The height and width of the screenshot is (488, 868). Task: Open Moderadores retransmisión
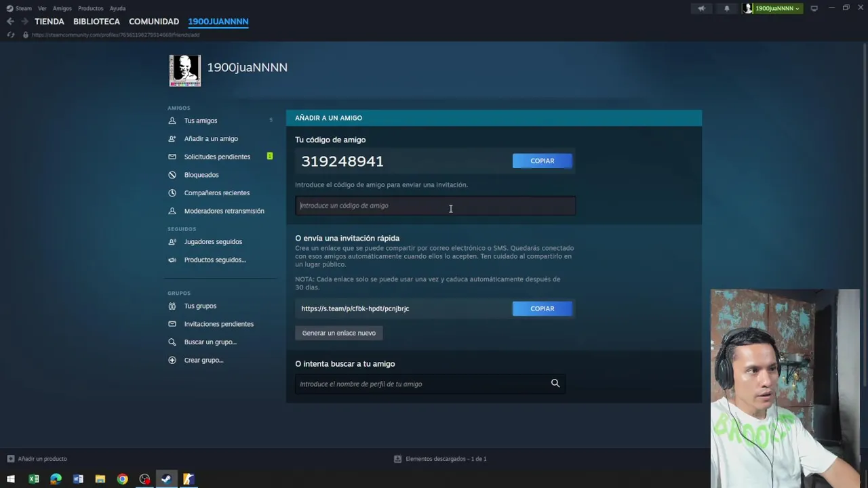(x=224, y=211)
